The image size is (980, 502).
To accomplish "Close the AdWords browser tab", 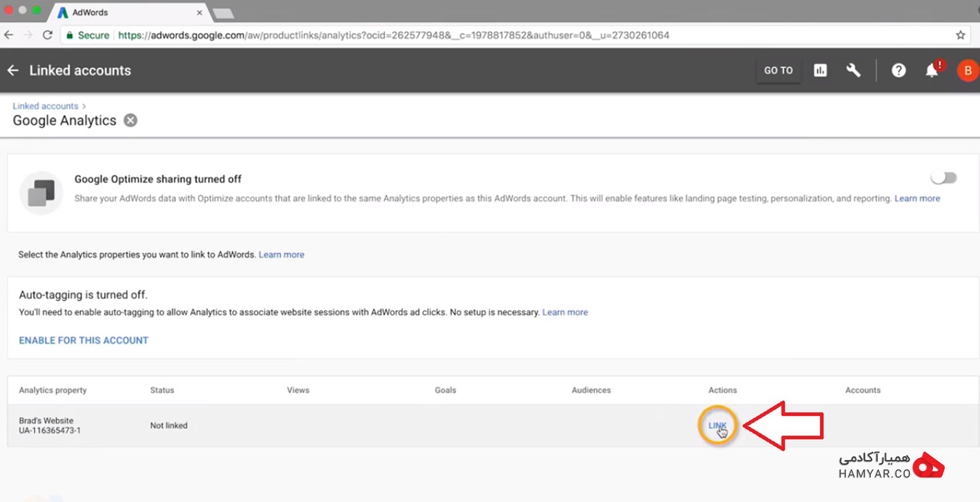I will (x=200, y=13).
